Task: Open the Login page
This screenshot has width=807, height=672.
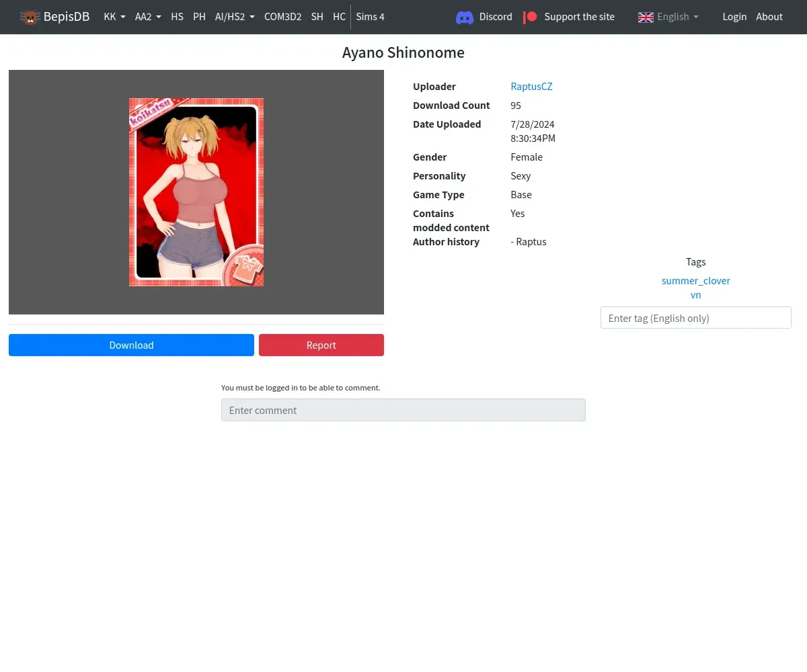Action: point(734,17)
